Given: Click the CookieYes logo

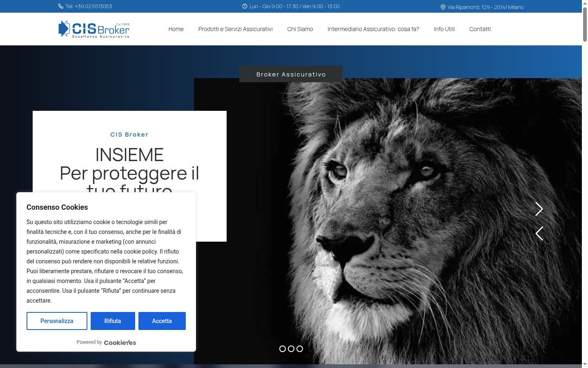Looking at the screenshot, I should (x=120, y=343).
